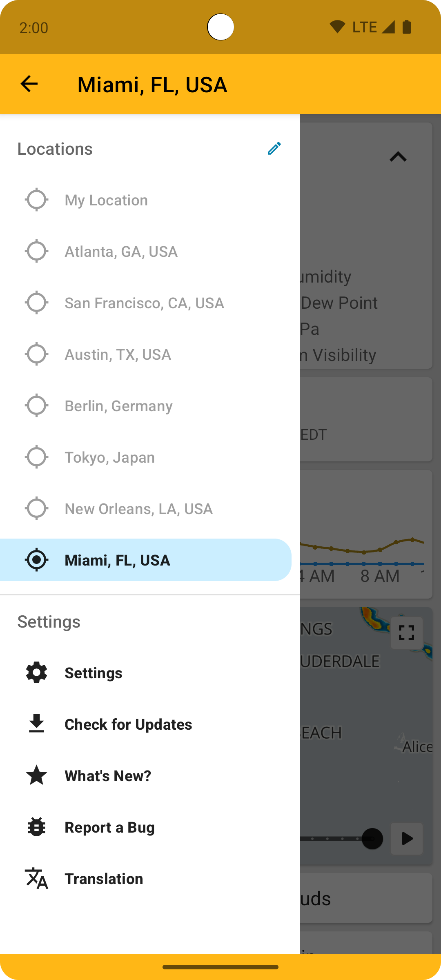This screenshot has width=441, height=980.
Task: Tap the back arrow in the header
Action: [x=29, y=84]
